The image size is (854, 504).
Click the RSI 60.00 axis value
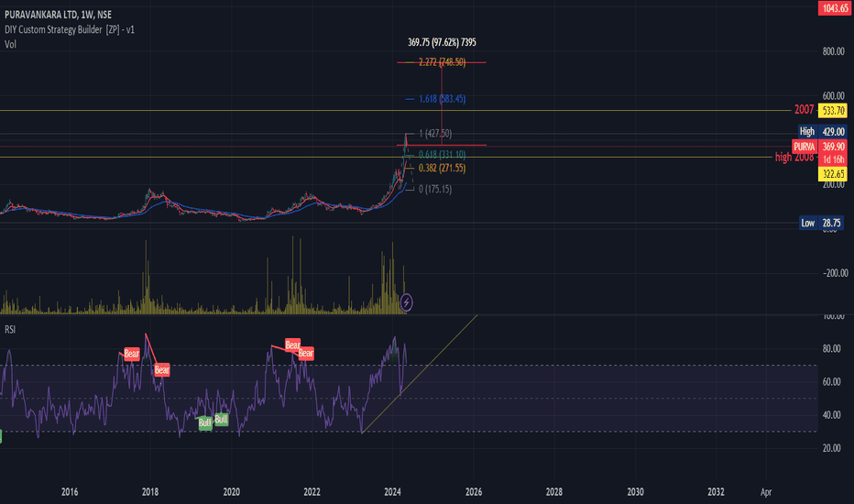pos(831,382)
